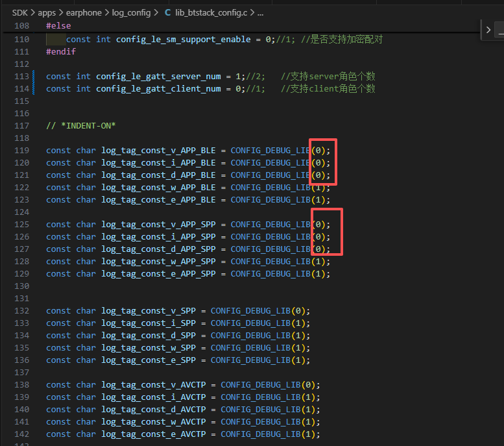Click line number 119 in gutter
Viewport: 504px width, 446px height.
pos(21,151)
